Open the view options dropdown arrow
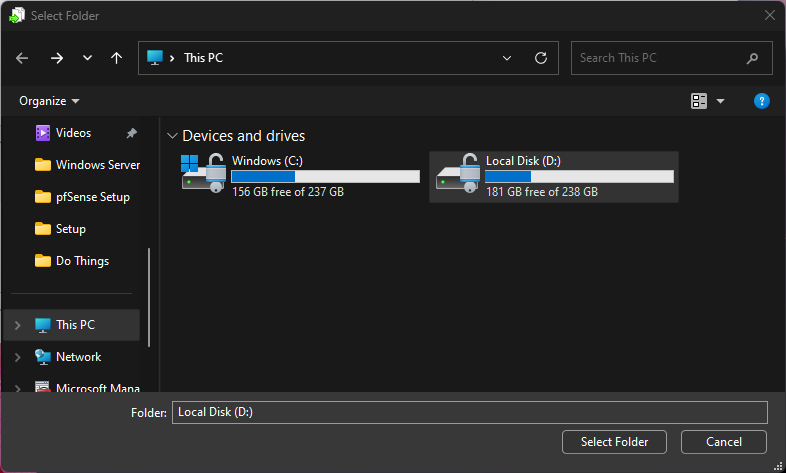 [720, 101]
